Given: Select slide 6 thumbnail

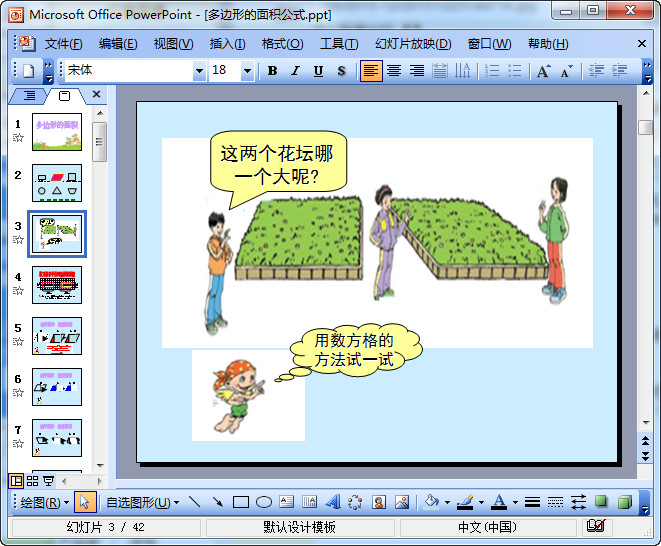Looking at the screenshot, I should [57, 387].
